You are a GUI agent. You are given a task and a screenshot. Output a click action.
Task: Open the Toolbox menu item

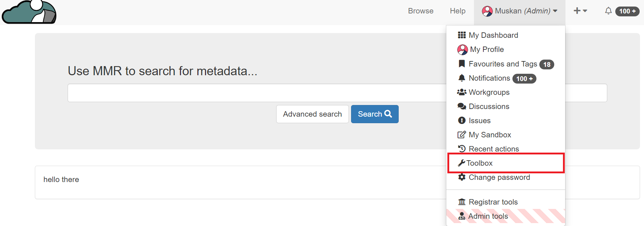coord(480,163)
